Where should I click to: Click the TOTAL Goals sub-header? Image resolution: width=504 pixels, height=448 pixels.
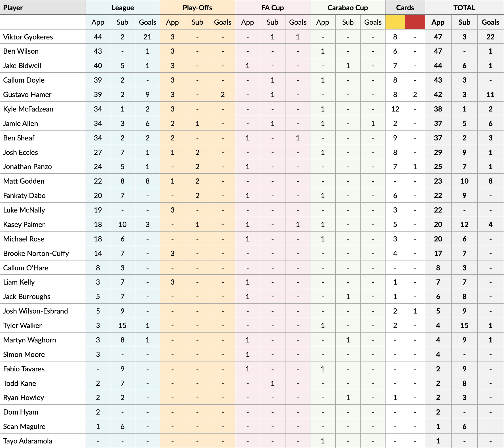[x=490, y=22]
